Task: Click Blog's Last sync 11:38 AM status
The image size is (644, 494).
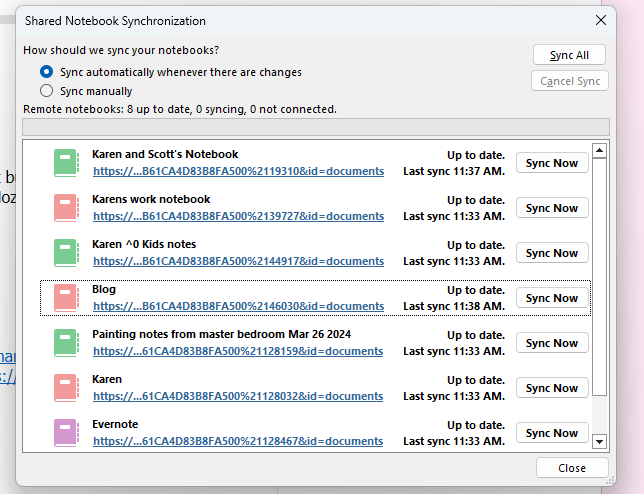Action: click(454, 306)
